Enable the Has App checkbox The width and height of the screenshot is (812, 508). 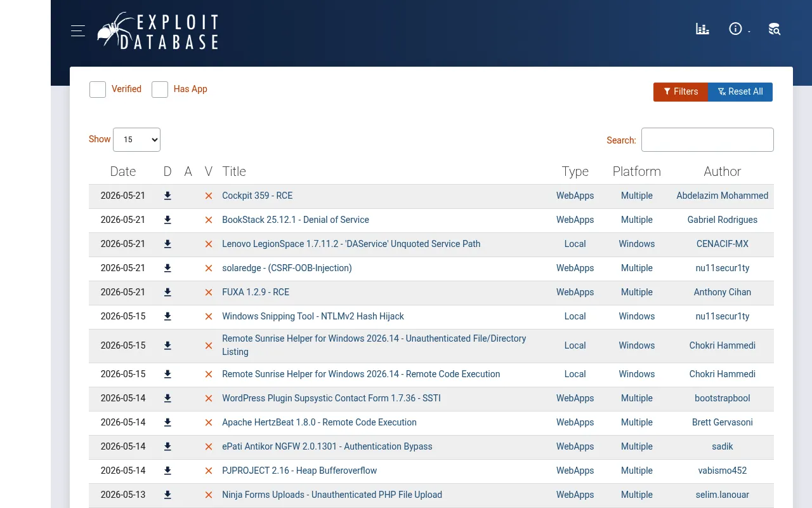click(160, 90)
